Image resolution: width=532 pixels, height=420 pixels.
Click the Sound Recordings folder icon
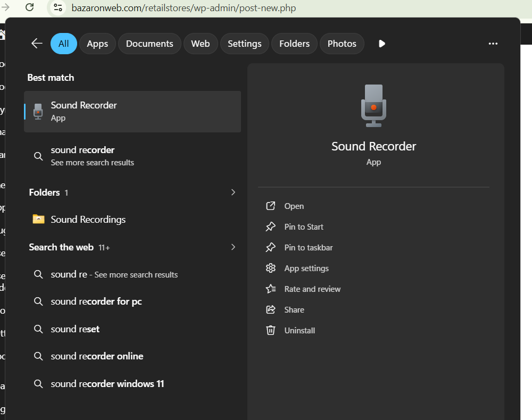(x=38, y=219)
